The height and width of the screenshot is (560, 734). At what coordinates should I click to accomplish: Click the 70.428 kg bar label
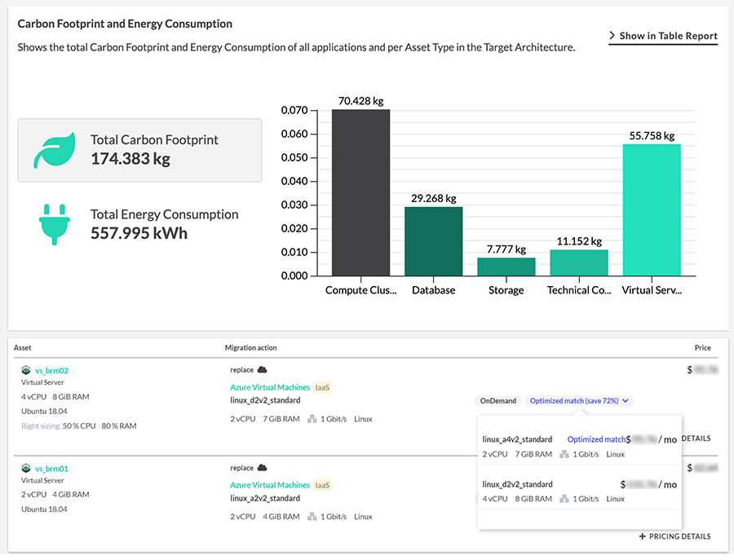(361, 101)
